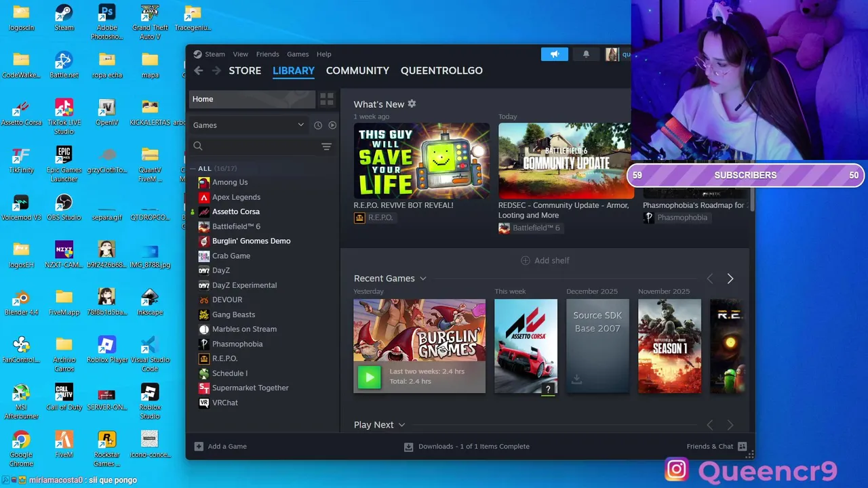
Task: Switch to the STORE tab
Action: [x=245, y=70]
